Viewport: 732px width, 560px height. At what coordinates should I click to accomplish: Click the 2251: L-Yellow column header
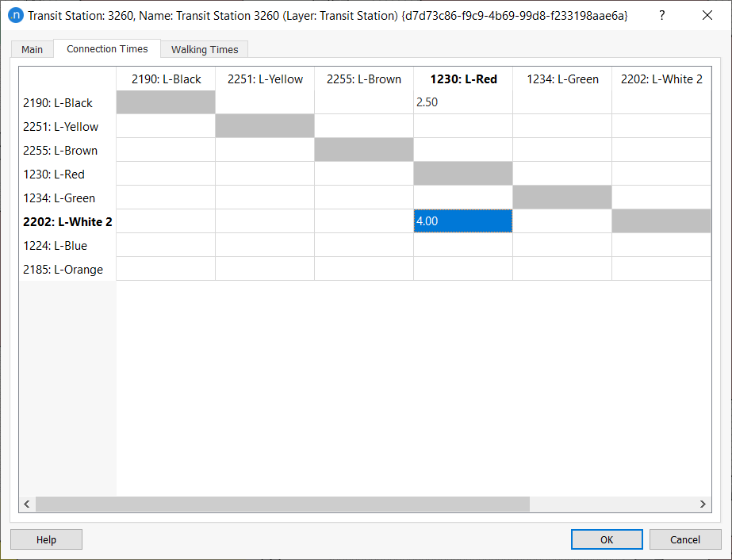(x=264, y=79)
